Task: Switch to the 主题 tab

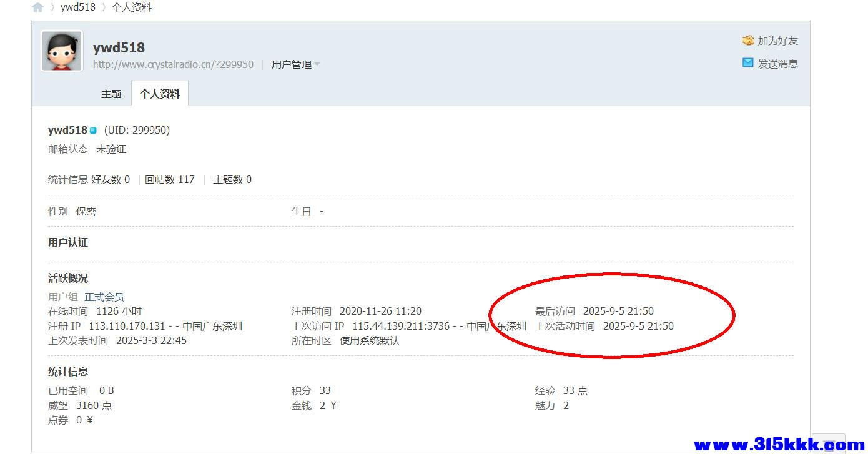Action: [x=111, y=94]
